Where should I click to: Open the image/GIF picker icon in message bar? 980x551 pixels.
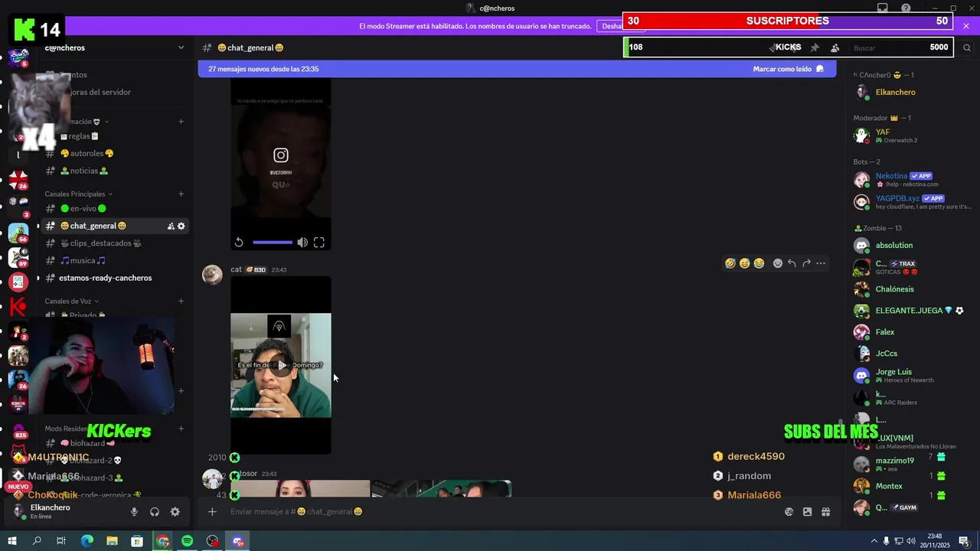pyautogui.click(x=807, y=512)
